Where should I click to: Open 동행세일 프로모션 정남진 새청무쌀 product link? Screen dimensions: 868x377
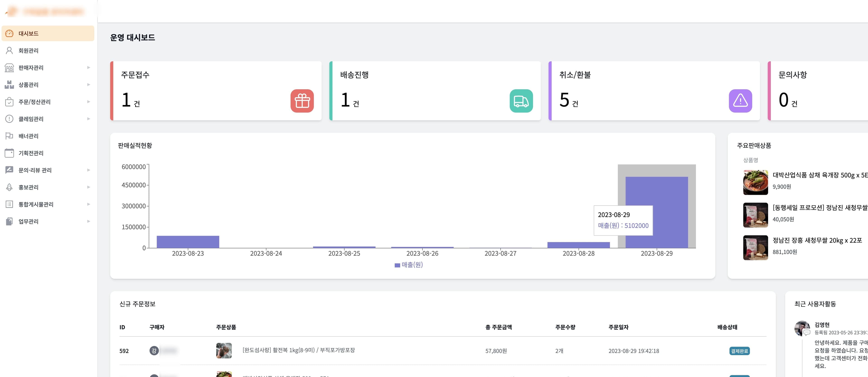coord(820,208)
